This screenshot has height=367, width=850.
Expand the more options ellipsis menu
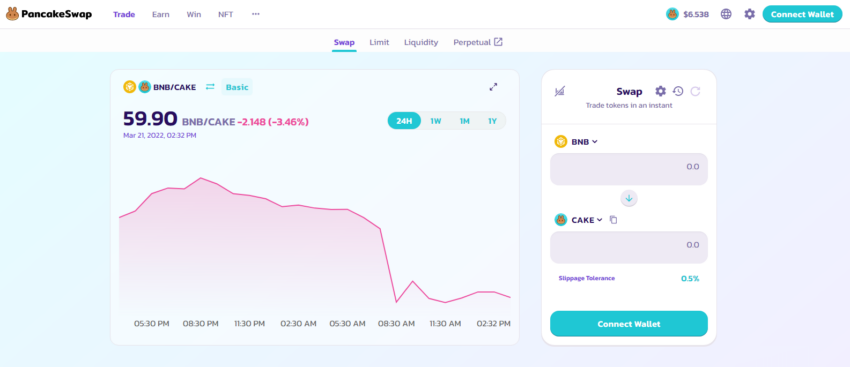pos(256,14)
